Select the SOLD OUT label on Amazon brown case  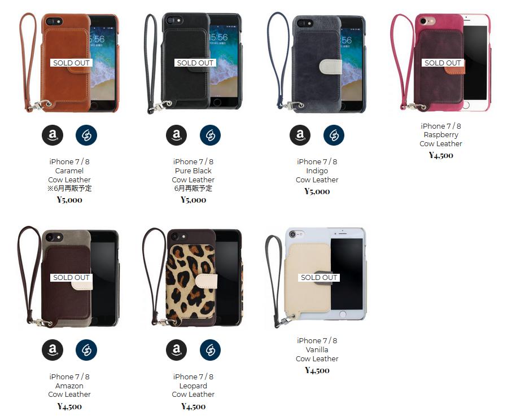[x=71, y=277]
